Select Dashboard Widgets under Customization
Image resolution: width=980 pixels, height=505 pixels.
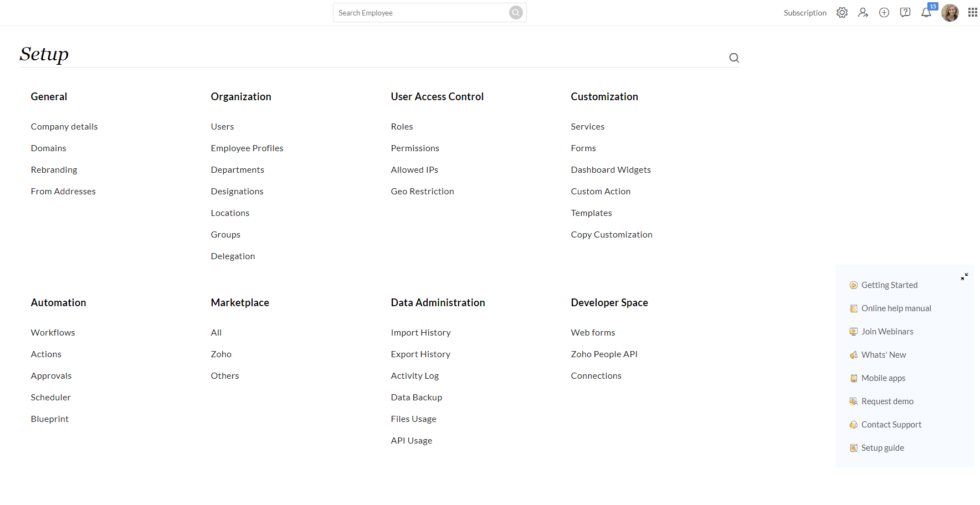click(x=610, y=170)
